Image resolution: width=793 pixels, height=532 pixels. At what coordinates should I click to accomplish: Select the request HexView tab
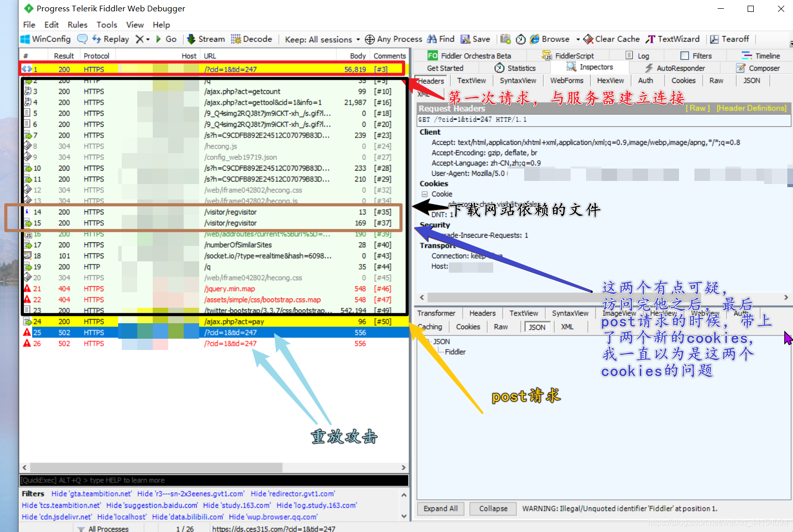tap(610, 80)
